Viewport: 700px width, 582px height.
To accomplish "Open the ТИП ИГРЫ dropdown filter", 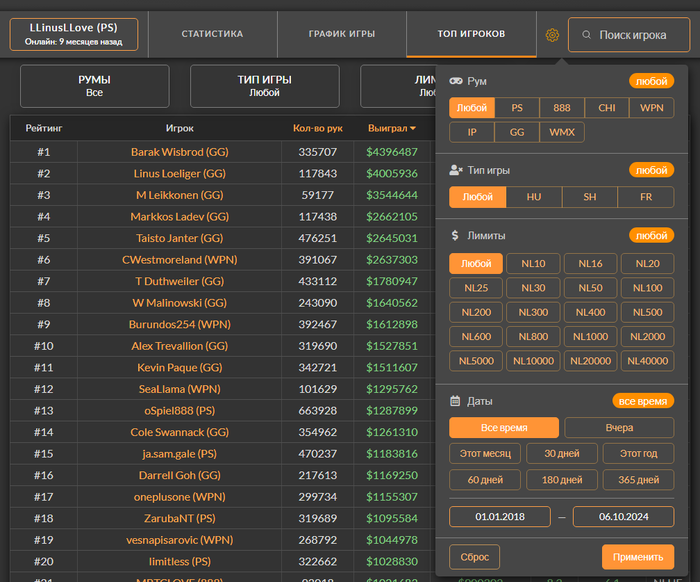I will (x=264, y=86).
